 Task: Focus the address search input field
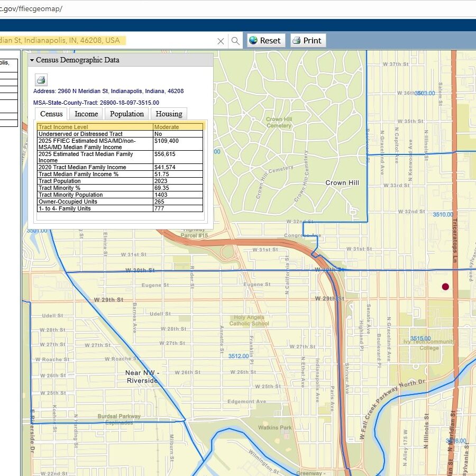(106, 41)
